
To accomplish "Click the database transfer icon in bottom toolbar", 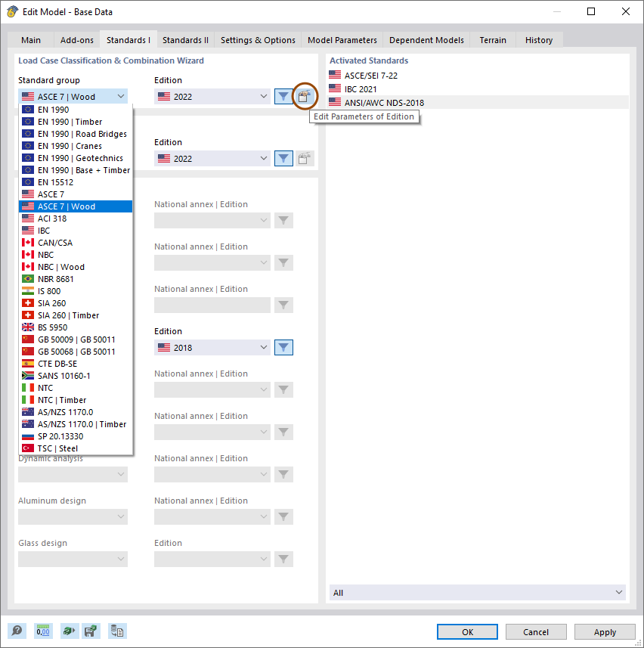I will tap(117, 631).
